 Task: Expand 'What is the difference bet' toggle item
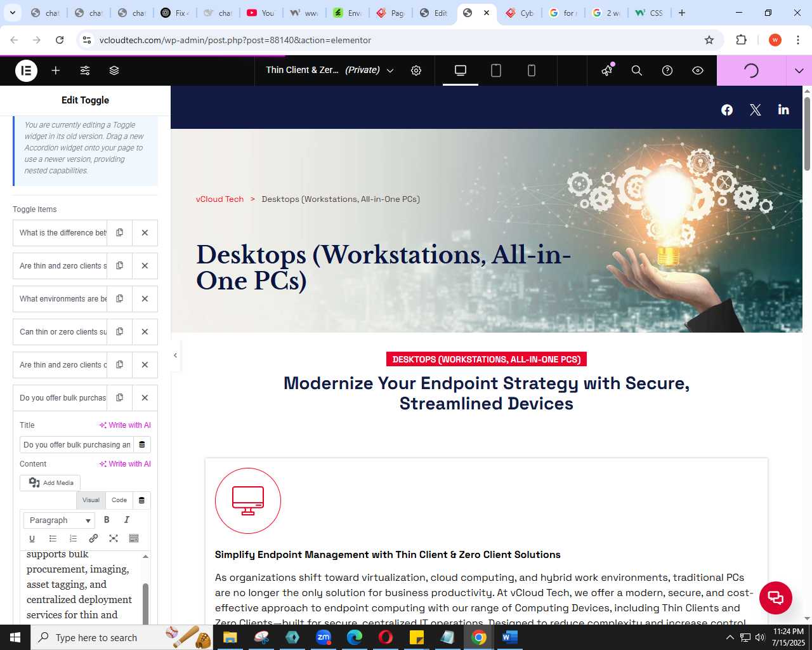(60, 233)
